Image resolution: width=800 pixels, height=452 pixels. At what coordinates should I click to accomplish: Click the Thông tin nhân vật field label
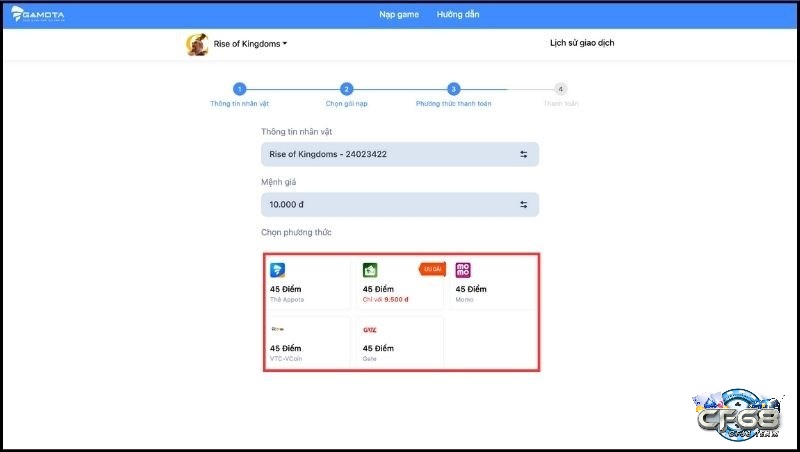pos(296,132)
